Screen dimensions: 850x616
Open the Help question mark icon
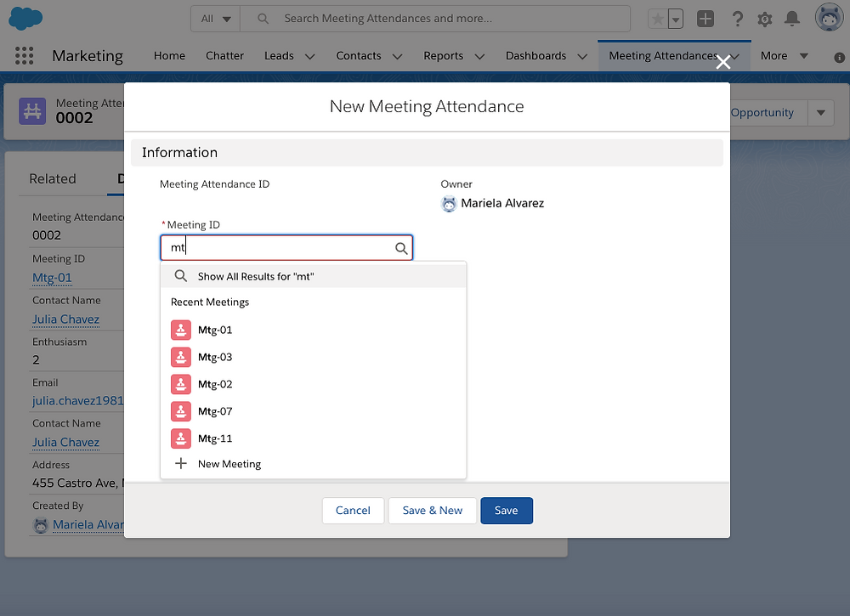737,19
